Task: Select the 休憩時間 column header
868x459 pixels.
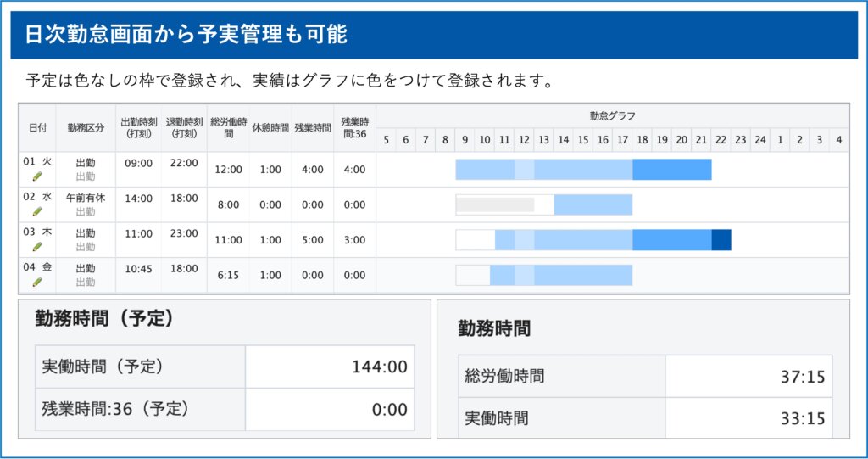Action: pyautogui.click(x=270, y=128)
